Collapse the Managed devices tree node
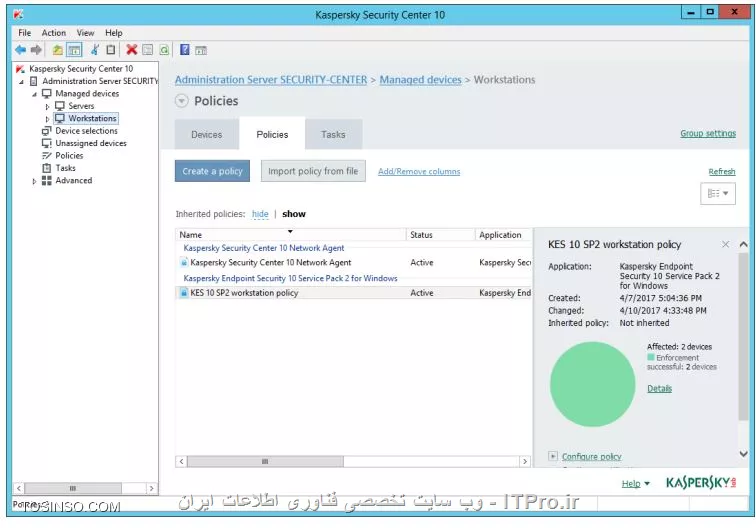This screenshot has width=756, height=528. pyautogui.click(x=34, y=94)
